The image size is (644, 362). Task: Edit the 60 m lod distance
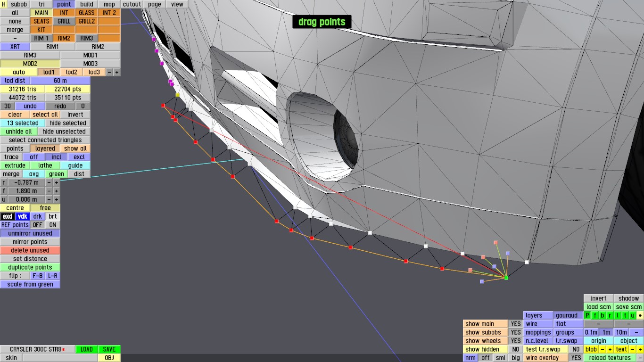pos(60,81)
